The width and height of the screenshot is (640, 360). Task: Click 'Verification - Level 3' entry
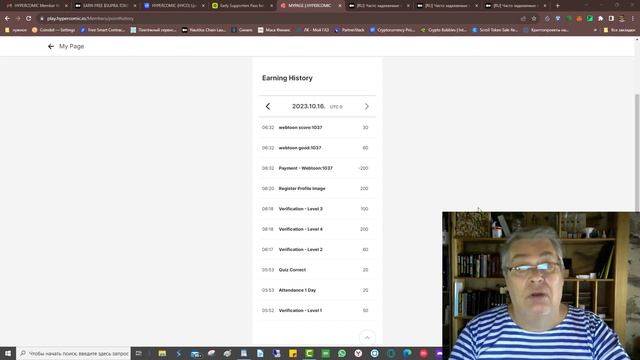pyautogui.click(x=317, y=209)
